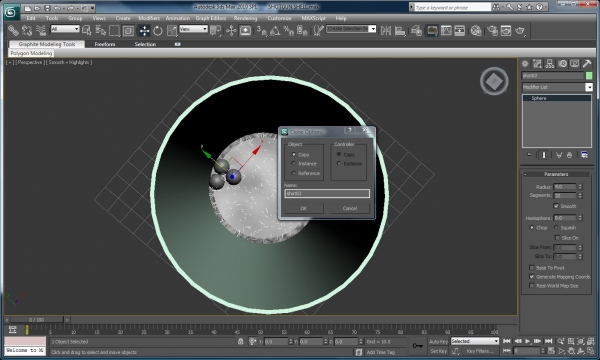Open quick access toolbar dropdown arrow
This screenshot has width=600, height=360.
[92, 8]
